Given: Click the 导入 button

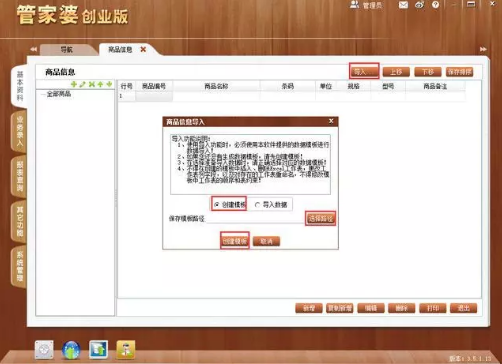Looking at the screenshot, I should pos(364,71).
